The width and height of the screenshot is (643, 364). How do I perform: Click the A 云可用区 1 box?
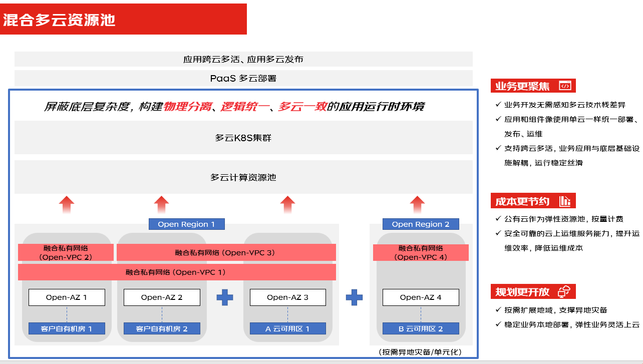coord(288,329)
